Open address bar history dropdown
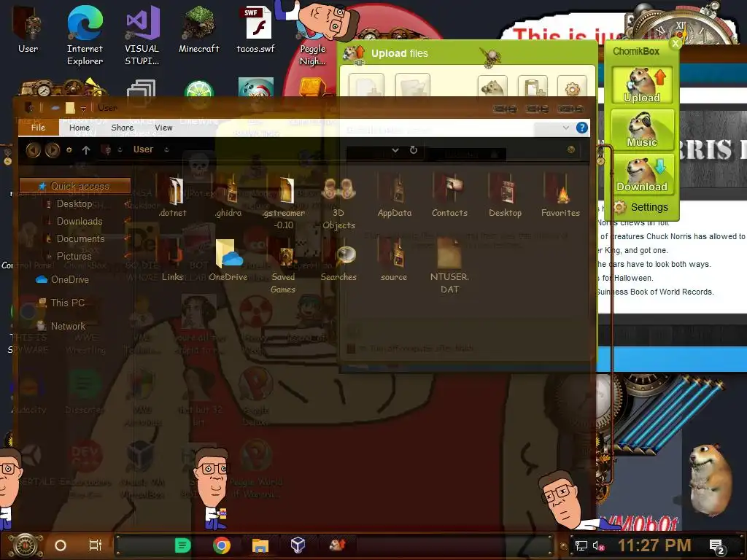Viewport: 747px width, 560px height. pos(395,150)
